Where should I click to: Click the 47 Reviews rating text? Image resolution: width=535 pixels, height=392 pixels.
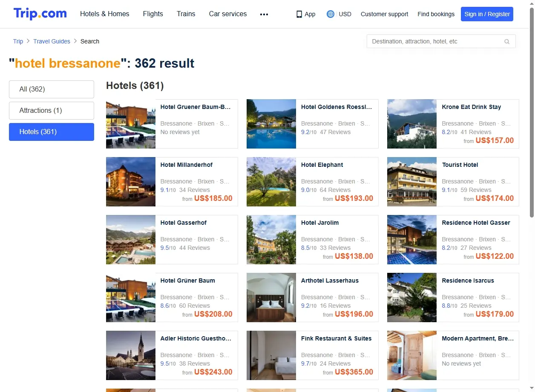coord(335,132)
